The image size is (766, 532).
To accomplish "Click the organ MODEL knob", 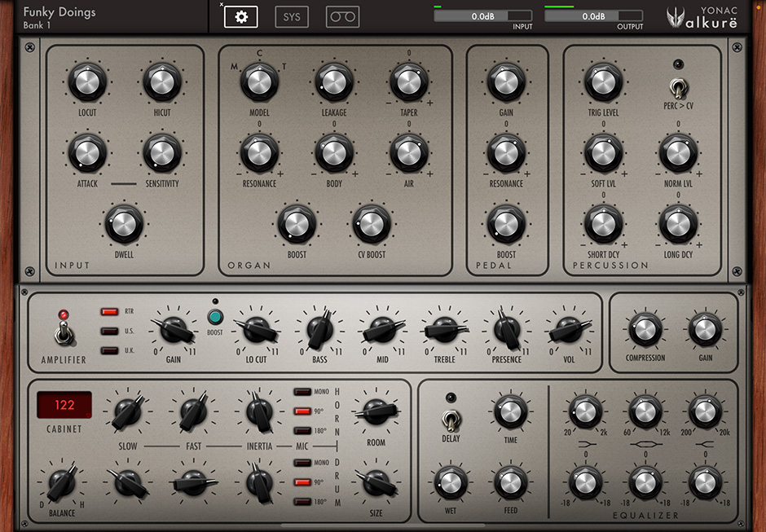I will tap(259, 81).
